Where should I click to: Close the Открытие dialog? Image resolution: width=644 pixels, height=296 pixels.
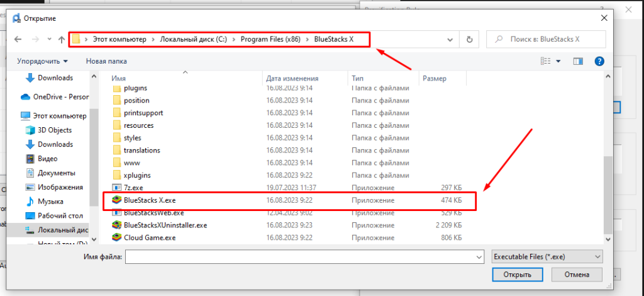pyautogui.click(x=604, y=18)
